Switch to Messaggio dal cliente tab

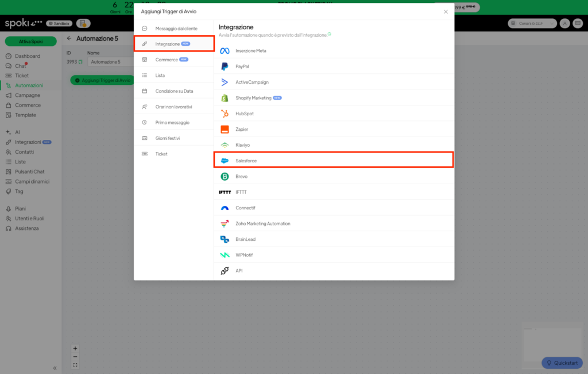176,29
